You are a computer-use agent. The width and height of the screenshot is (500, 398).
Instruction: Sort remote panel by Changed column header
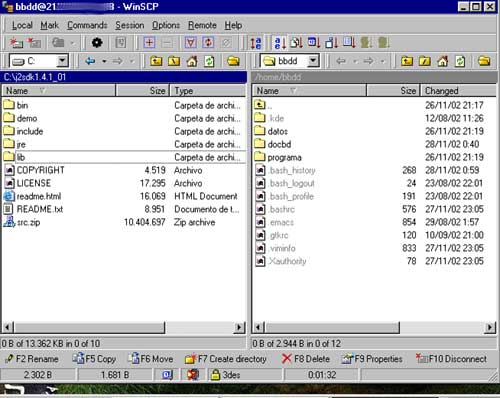(459, 91)
